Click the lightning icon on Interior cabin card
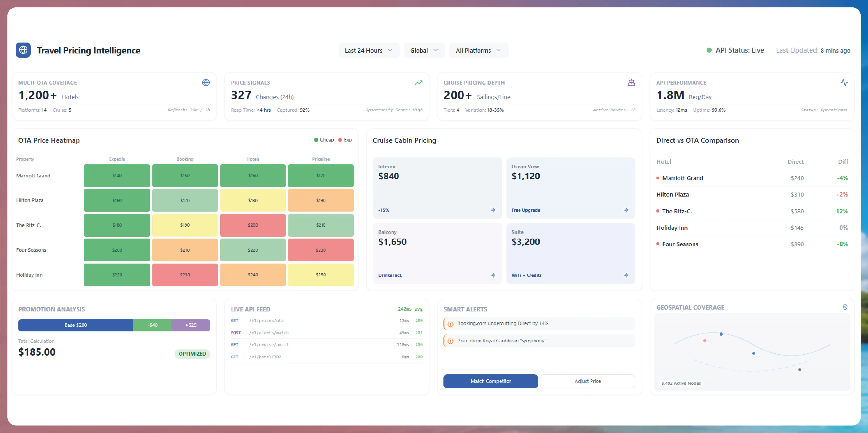Screen dimensions: 868x433 pyautogui.click(x=493, y=210)
